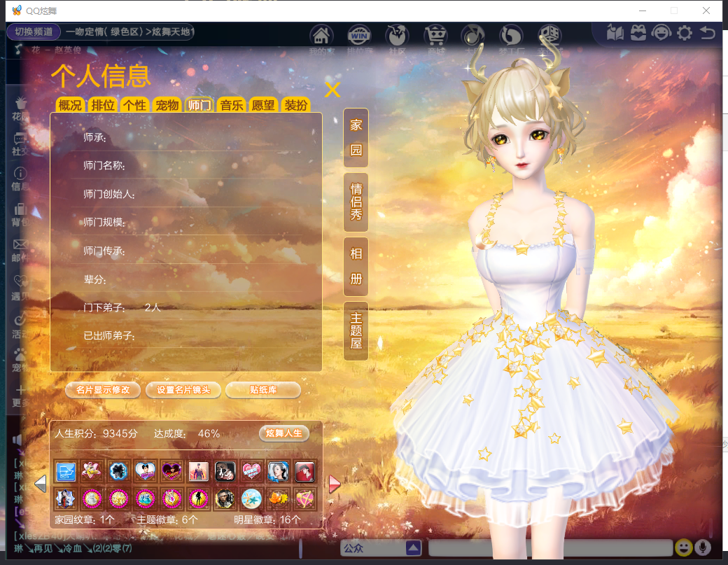Viewport: 728px width, 565px height.
Task: Switch to the 愿望 tab
Action: coord(263,106)
